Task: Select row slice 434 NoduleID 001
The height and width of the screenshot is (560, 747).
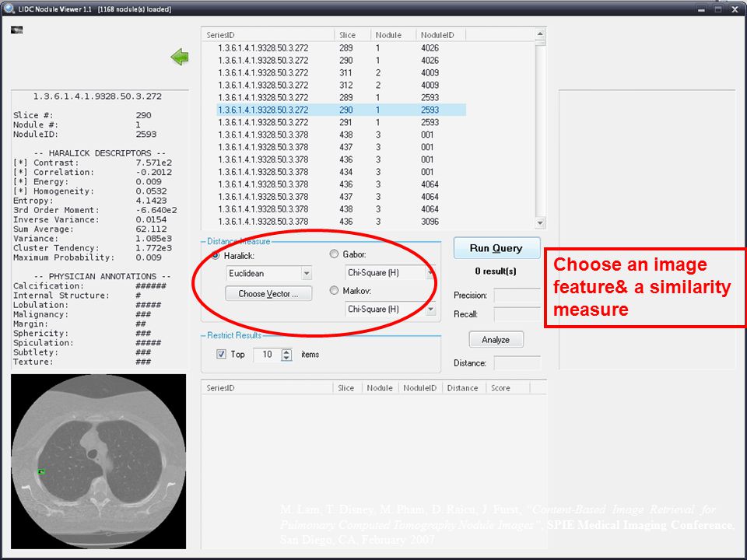Action: (x=341, y=172)
